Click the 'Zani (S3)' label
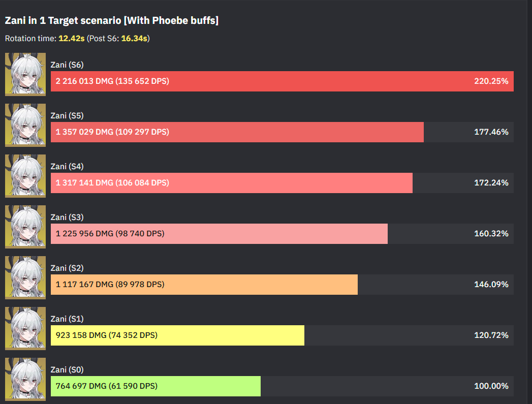 pos(67,217)
